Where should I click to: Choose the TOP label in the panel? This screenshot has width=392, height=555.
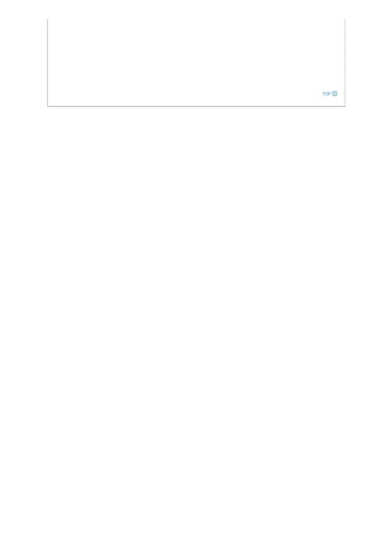[326, 94]
